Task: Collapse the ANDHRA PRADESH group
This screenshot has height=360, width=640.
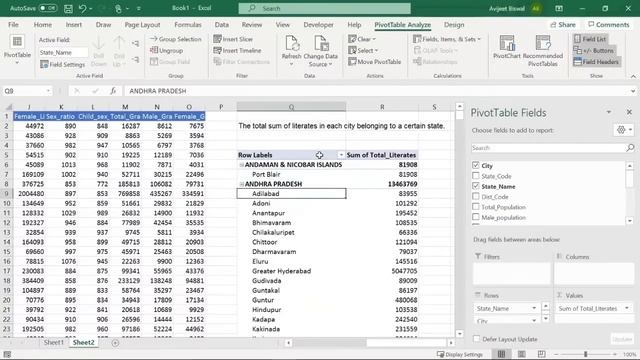Action: coord(241,184)
